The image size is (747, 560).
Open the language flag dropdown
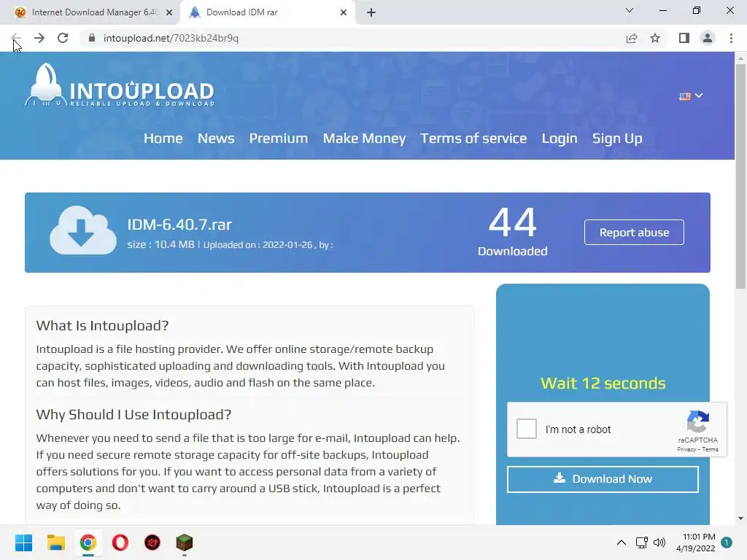691,96
